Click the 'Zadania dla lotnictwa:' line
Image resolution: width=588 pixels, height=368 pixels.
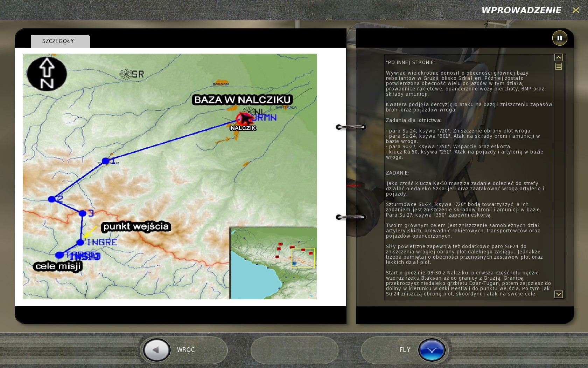[414, 120]
